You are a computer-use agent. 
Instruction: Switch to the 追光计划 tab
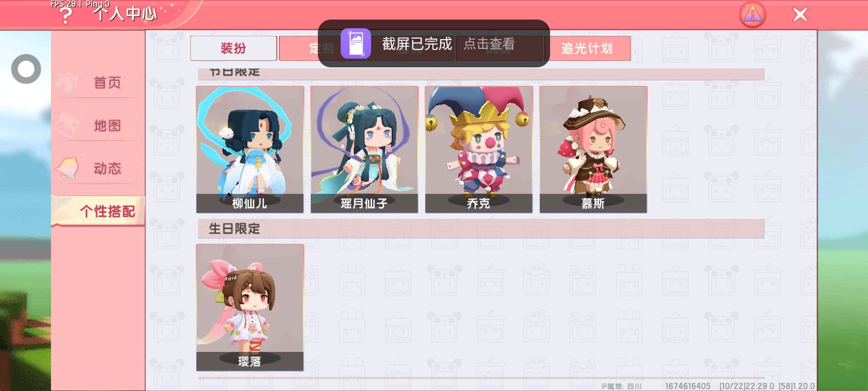pyautogui.click(x=587, y=48)
